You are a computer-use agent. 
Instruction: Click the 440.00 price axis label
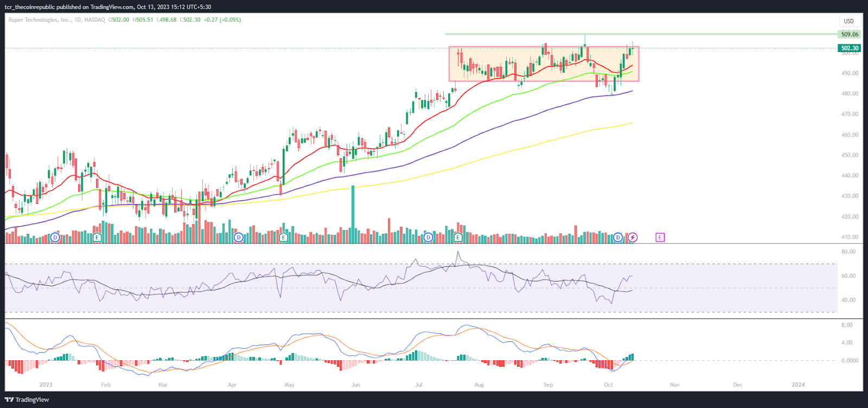pos(850,176)
